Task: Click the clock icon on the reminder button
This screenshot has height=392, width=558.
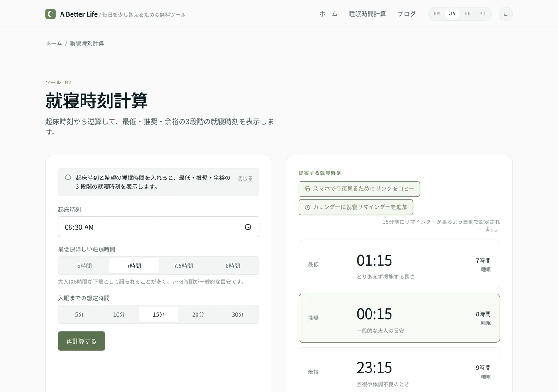Action: click(307, 207)
